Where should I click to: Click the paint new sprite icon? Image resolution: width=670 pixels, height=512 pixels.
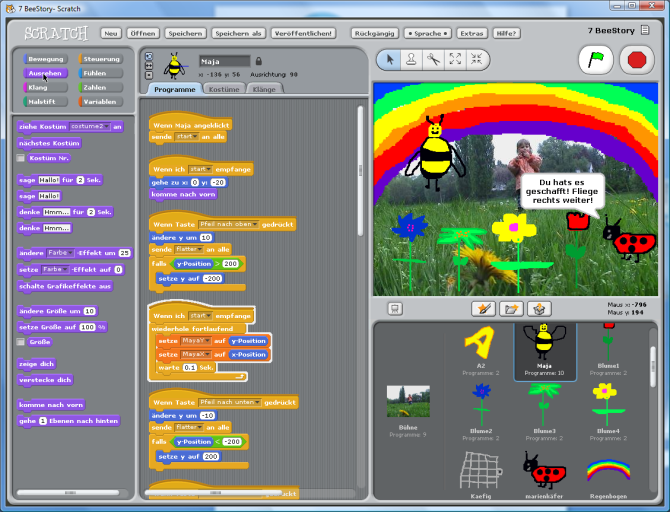click(483, 309)
